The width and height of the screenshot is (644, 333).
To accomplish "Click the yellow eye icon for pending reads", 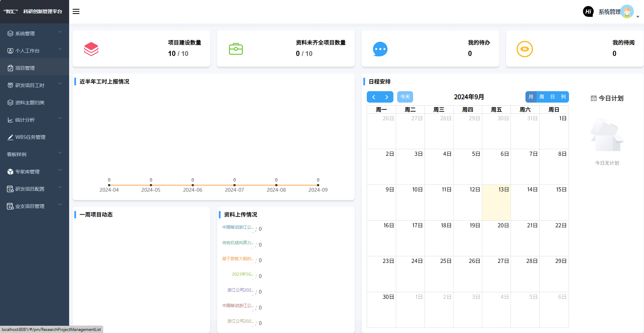I will tap(524, 49).
